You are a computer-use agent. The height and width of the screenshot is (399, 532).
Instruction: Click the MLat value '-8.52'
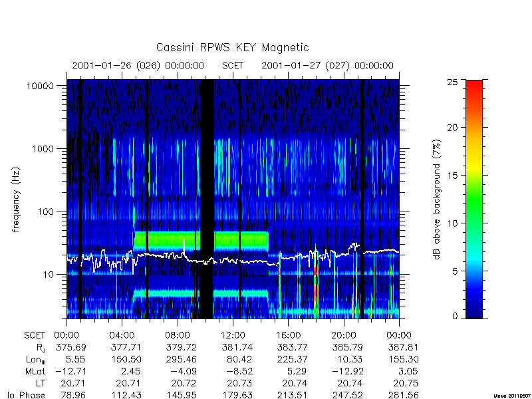click(x=239, y=372)
